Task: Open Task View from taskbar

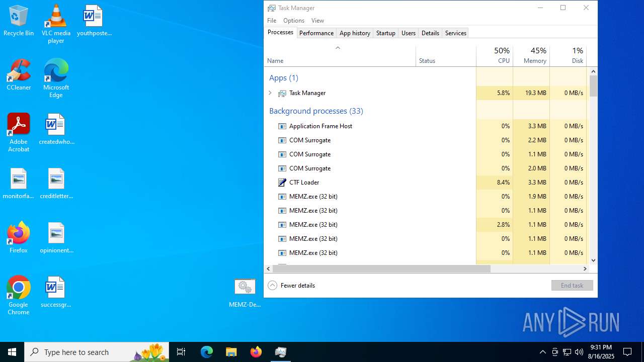Action: point(181,352)
